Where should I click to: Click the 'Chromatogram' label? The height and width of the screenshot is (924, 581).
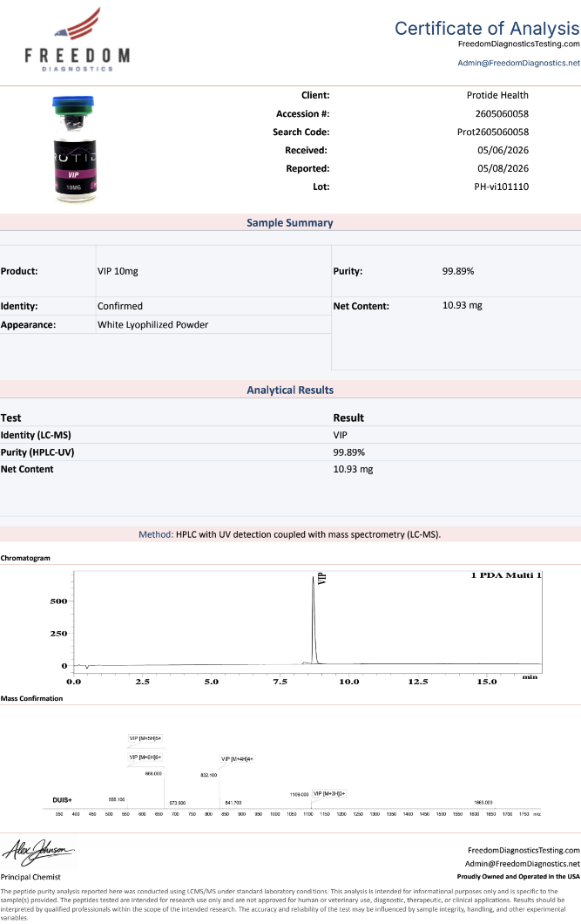[25, 558]
